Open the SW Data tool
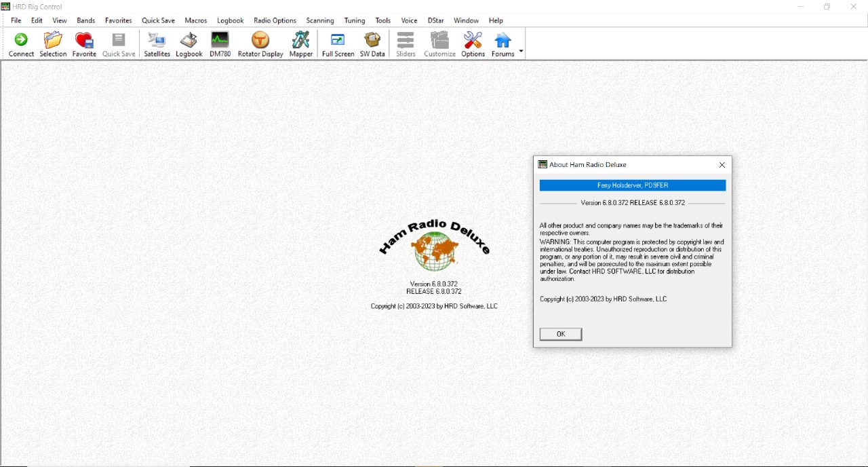Viewport: 868px width, 467px height. 372,44
